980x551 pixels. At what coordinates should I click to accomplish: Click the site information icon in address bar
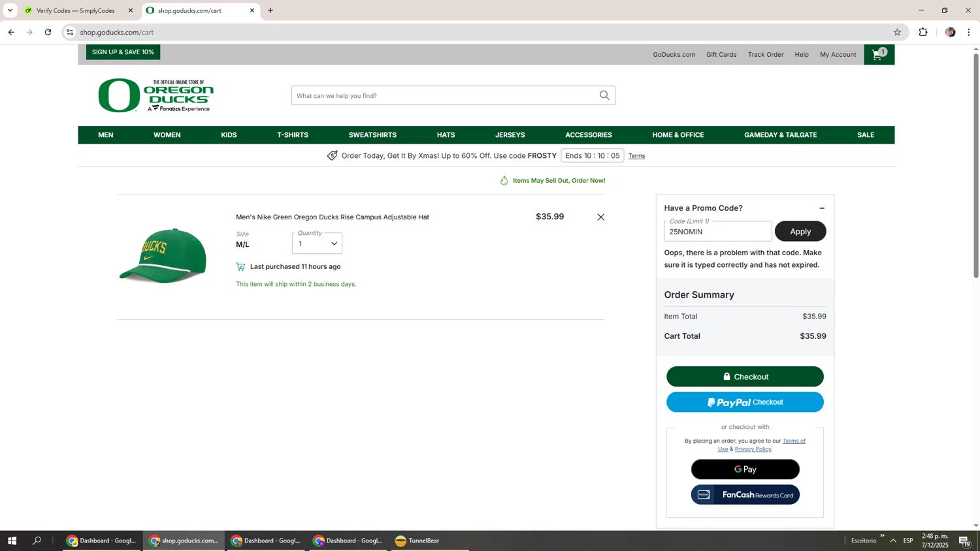tap(70, 32)
